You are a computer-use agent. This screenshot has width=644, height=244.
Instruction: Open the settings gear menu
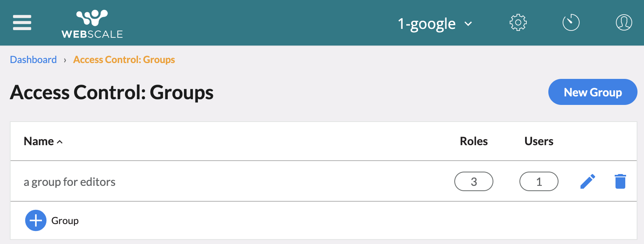[518, 23]
